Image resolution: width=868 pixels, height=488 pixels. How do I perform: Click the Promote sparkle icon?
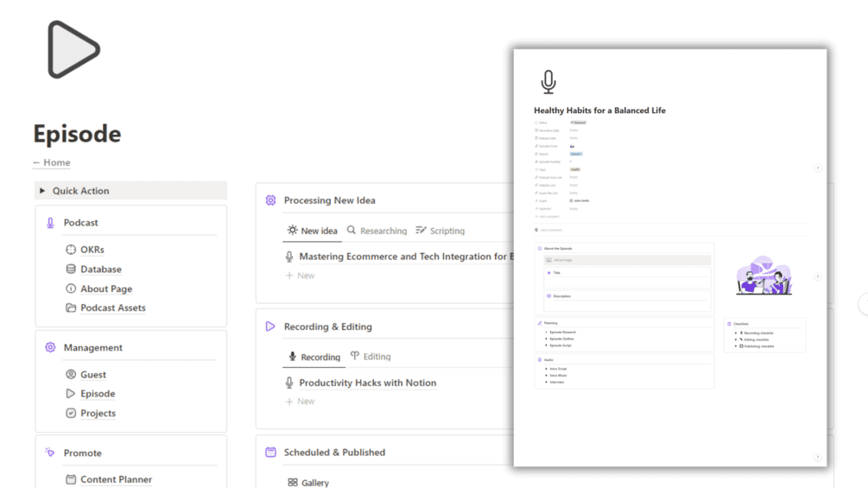[50, 453]
